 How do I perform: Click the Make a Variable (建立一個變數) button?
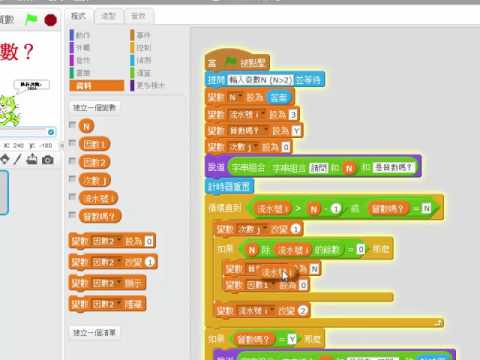click(x=94, y=107)
